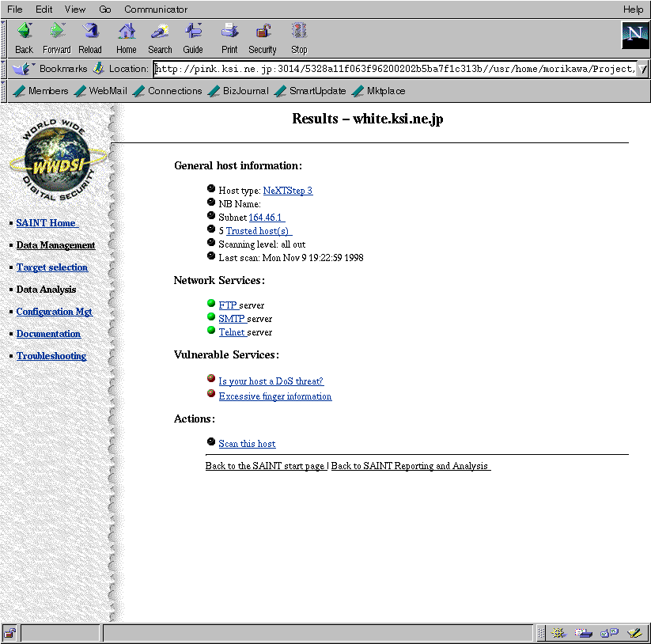Open the Edit menu
Screen dimensions: 651x644
44,9
